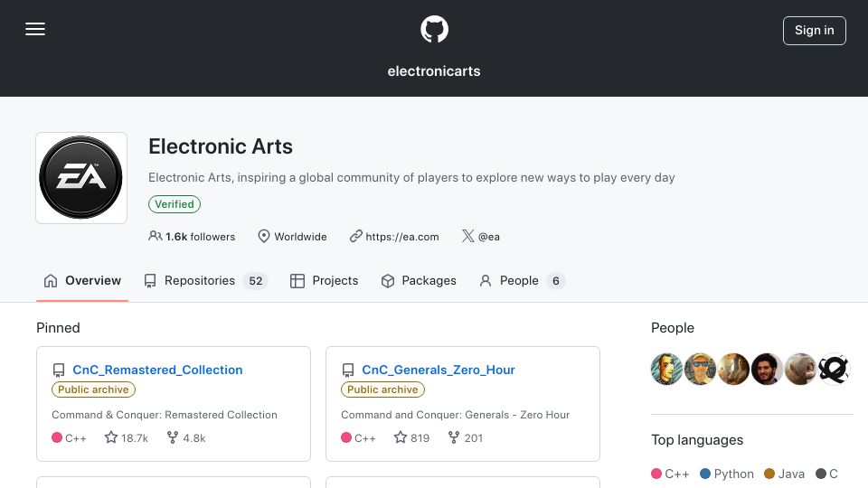Viewport: 868px width, 488px height.
Task: Open the 819 stargazers link
Action: pyautogui.click(x=412, y=437)
